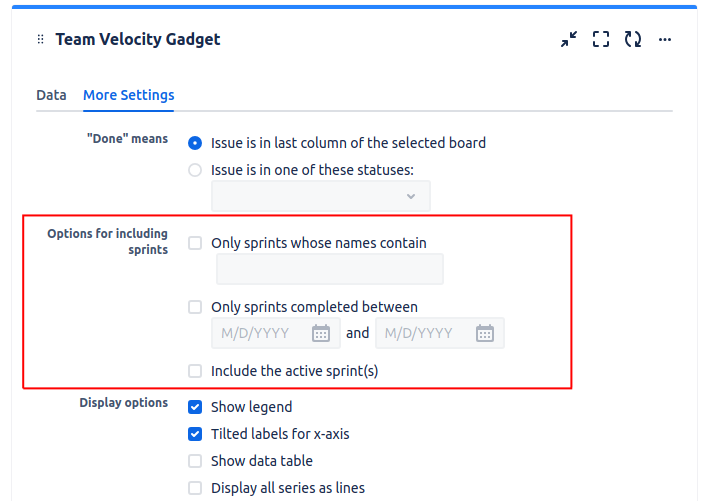Open the gadget more options ellipsis
Screen dimensions: 706x501
665,40
